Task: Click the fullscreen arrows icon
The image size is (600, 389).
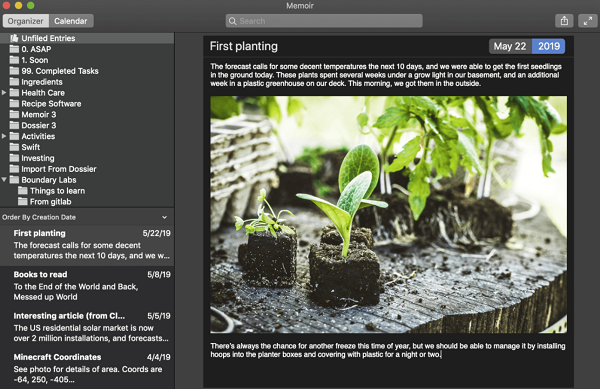Action: pyautogui.click(x=588, y=21)
